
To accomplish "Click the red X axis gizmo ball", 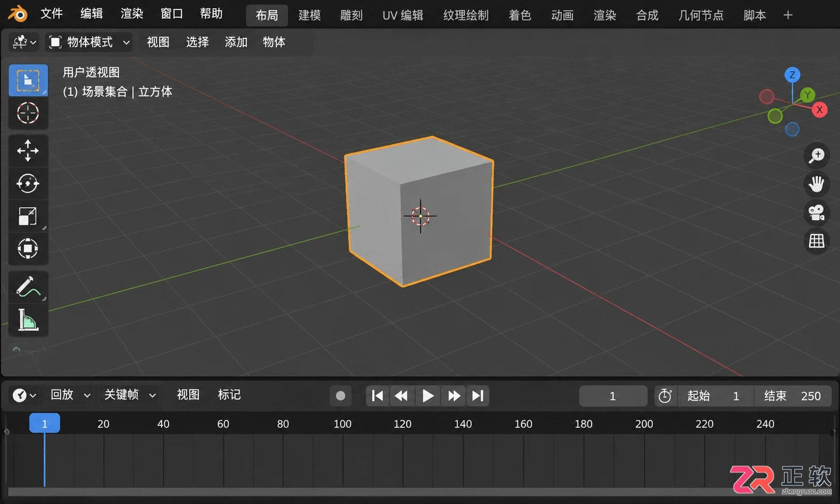I will [x=820, y=110].
